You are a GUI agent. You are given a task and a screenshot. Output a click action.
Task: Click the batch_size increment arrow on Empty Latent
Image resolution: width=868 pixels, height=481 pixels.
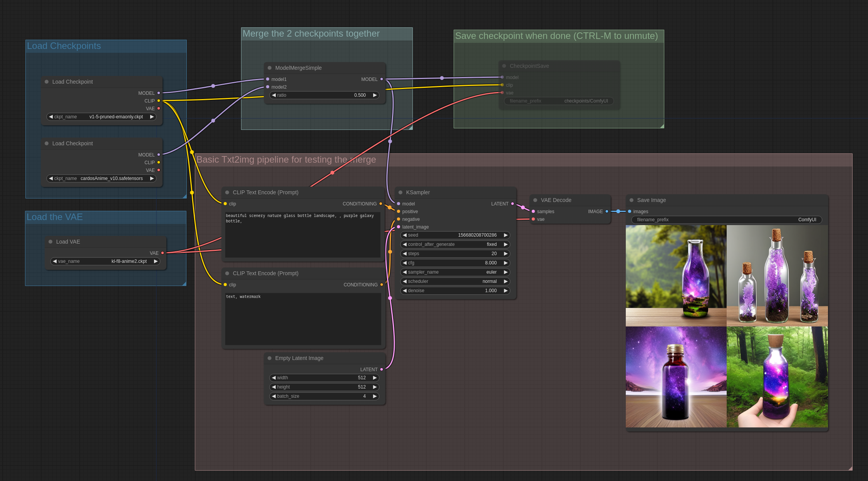coord(374,396)
